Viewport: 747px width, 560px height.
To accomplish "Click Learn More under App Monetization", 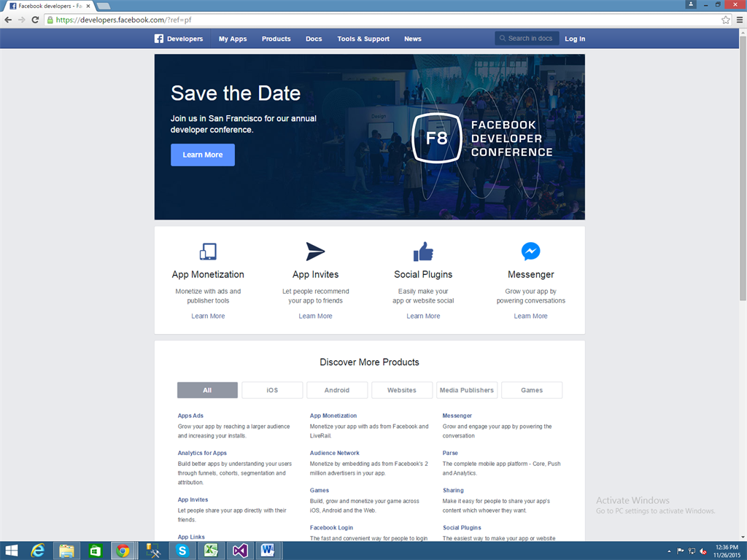I will [x=208, y=316].
